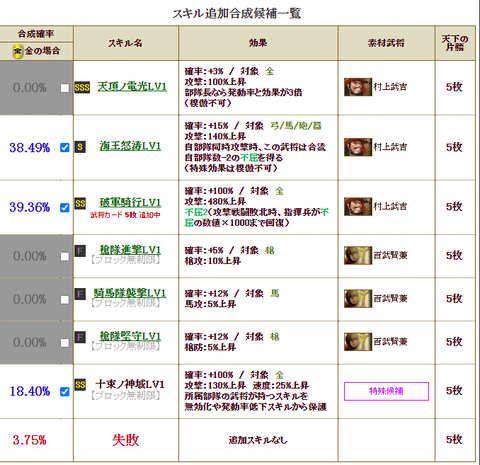The width and height of the screenshot is (480, 465).
Task: Click the effect text of 騎馬隊襲撃LV1
Action: coord(232,299)
